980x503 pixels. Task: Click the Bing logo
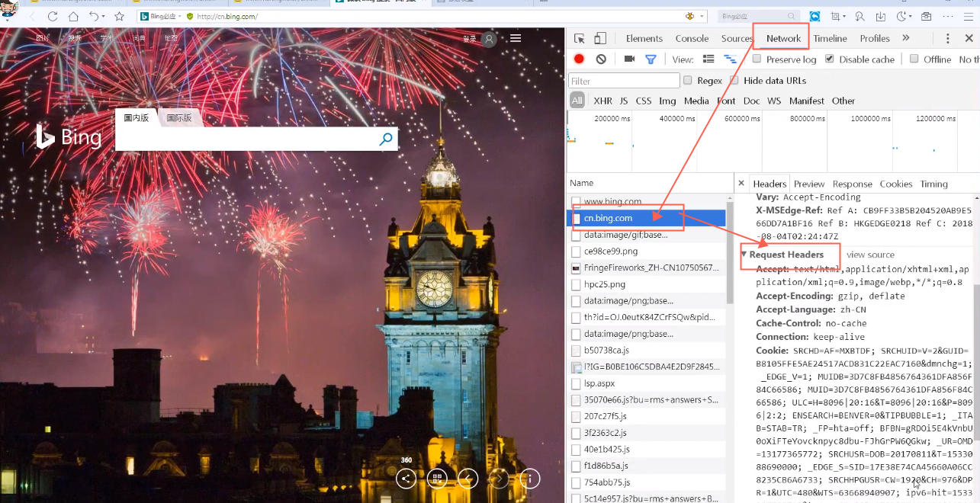click(x=69, y=137)
